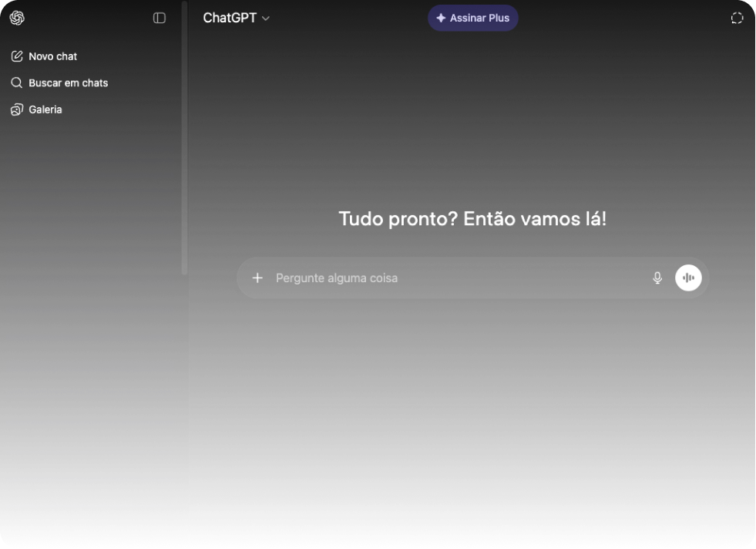Go to the Galeria sidebar link
This screenshot has width=756, height=549.
tap(45, 109)
